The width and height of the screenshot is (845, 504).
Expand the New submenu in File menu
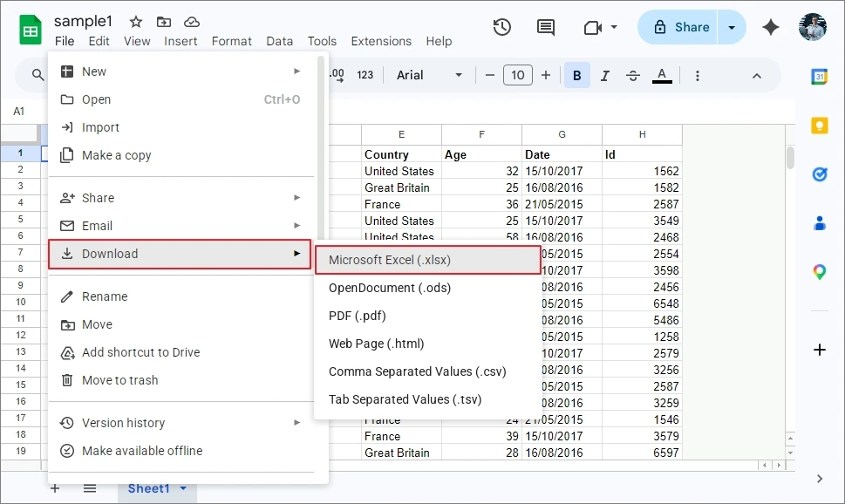(x=181, y=72)
